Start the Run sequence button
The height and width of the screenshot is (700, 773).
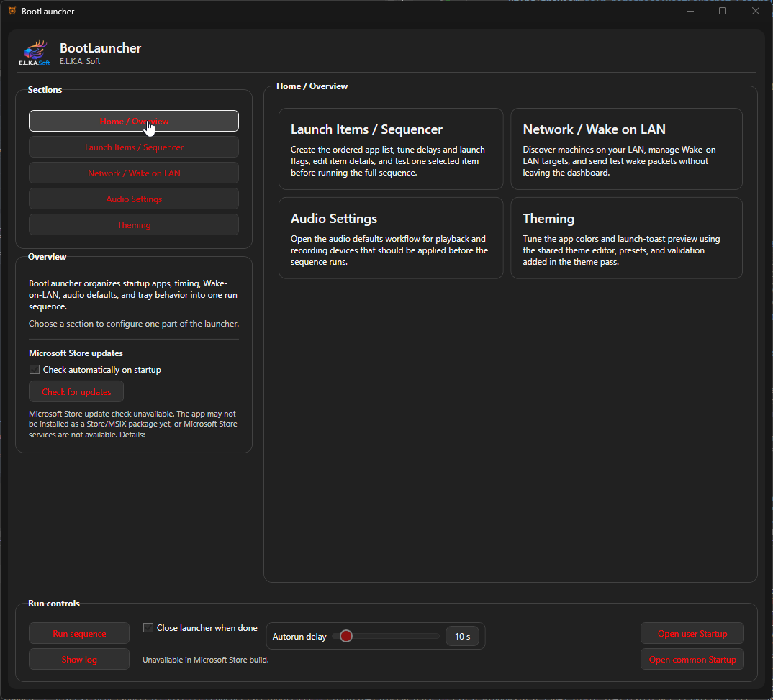(x=79, y=634)
